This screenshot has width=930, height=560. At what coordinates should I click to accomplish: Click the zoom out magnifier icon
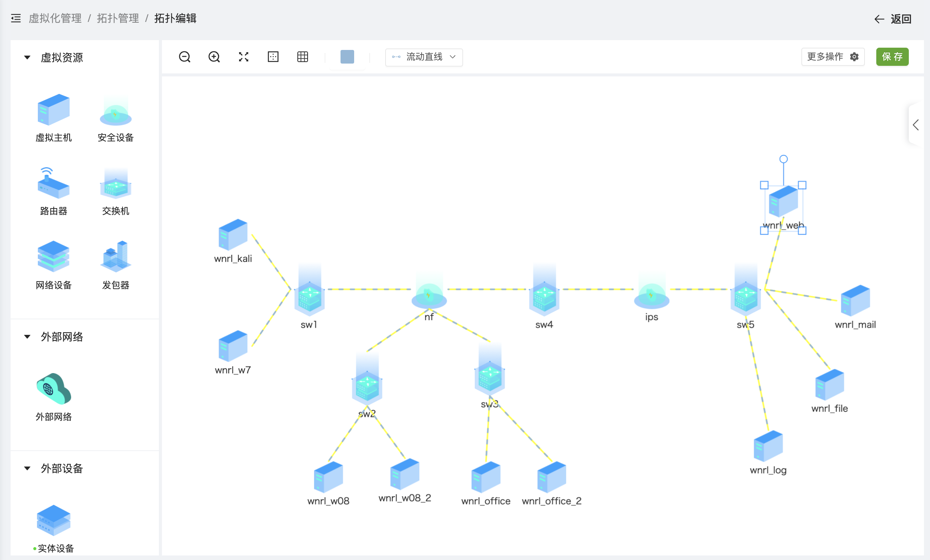185,57
